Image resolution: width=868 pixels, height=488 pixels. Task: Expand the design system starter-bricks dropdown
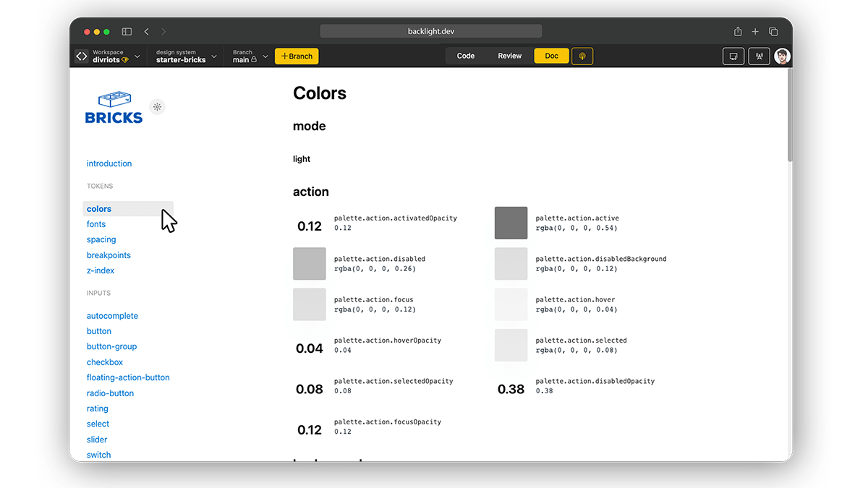point(186,56)
